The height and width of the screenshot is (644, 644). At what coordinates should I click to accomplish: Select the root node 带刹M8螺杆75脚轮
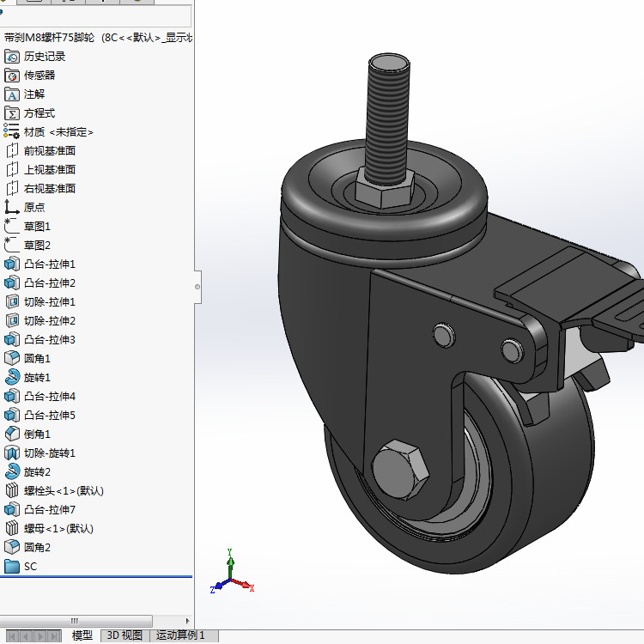(98, 38)
